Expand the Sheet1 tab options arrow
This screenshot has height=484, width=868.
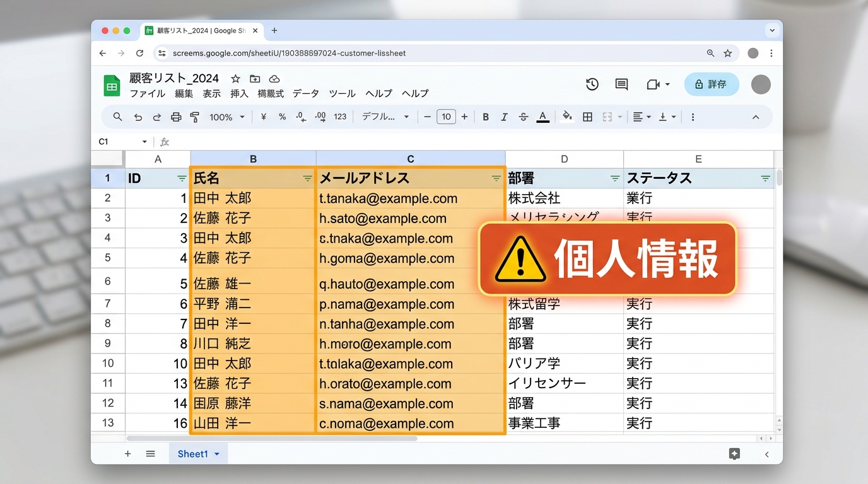tap(217, 454)
